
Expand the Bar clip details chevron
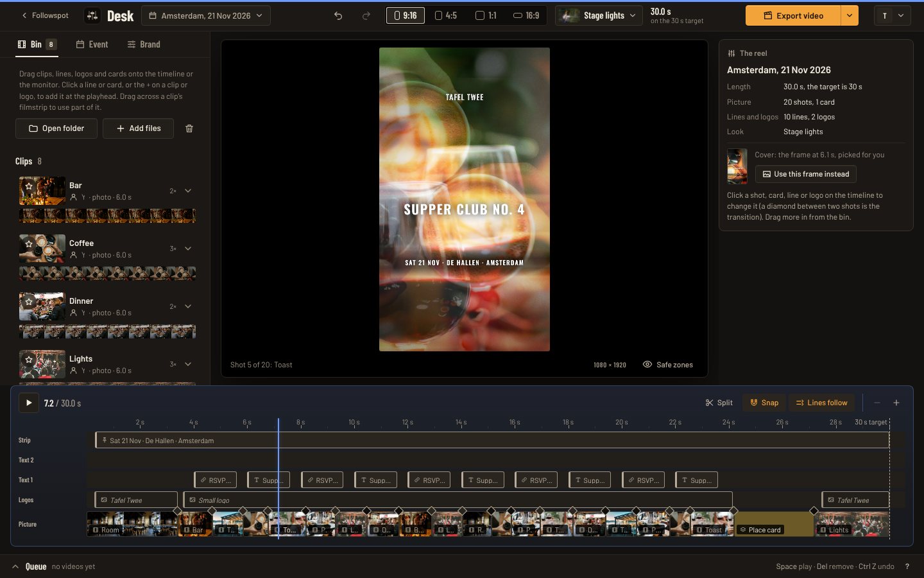[x=188, y=191]
